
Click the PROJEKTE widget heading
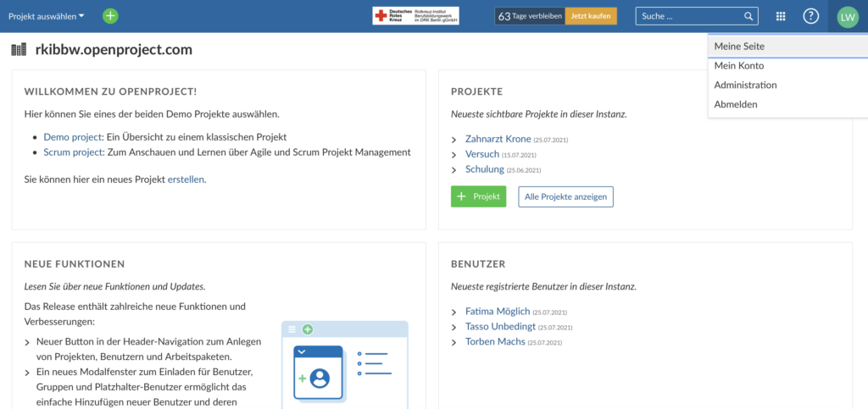tap(476, 91)
